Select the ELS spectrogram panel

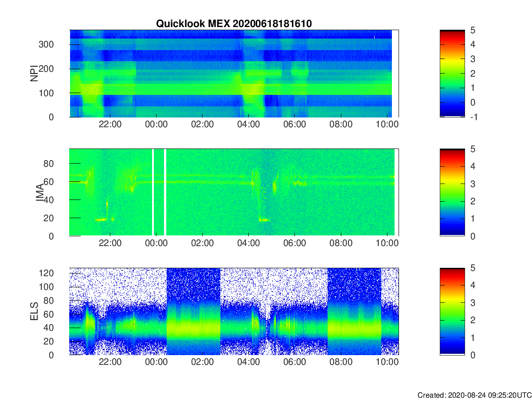click(x=234, y=311)
